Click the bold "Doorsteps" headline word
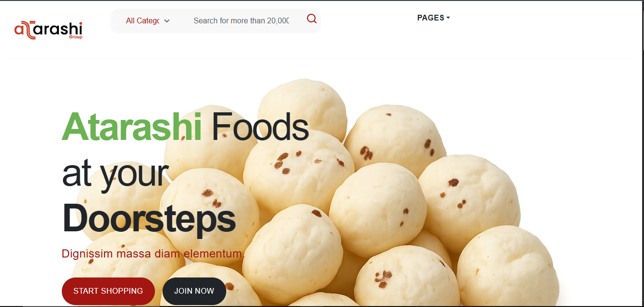The height and width of the screenshot is (307, 644). (149, 219)
